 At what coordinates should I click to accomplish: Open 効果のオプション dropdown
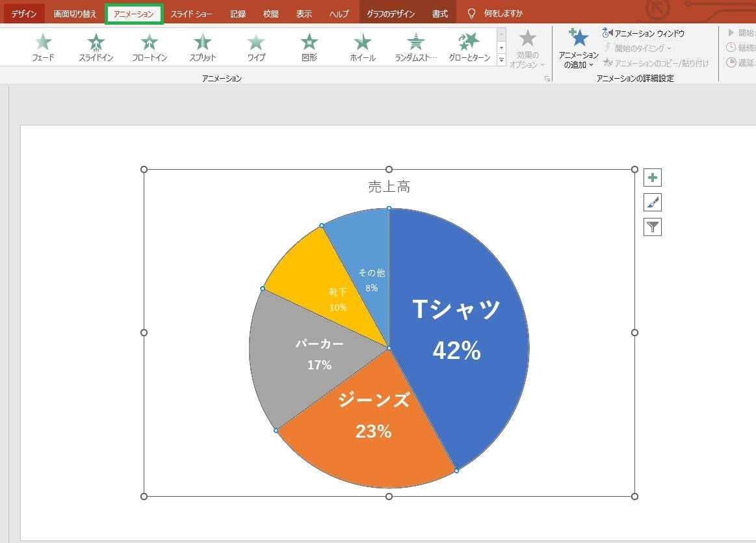point(527,49)
